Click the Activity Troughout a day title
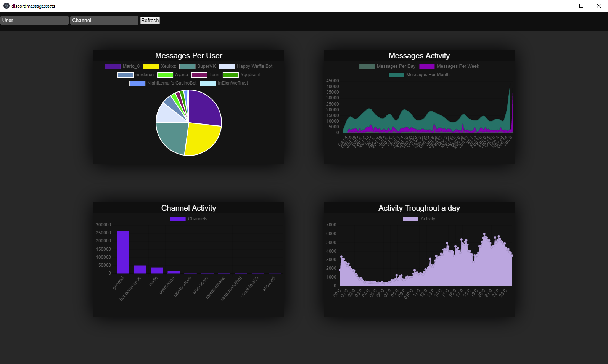 [x=419, y=208]
